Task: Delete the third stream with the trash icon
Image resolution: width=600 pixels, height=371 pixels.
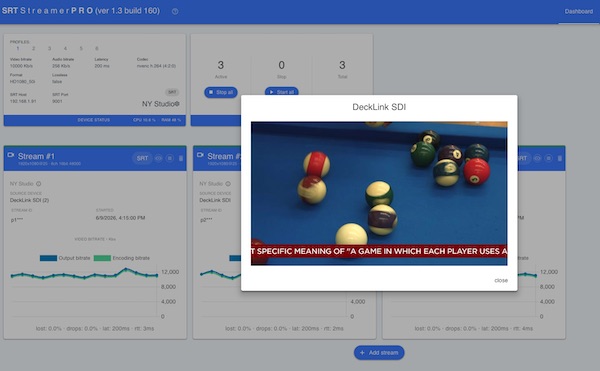Action: click(559, 158)
